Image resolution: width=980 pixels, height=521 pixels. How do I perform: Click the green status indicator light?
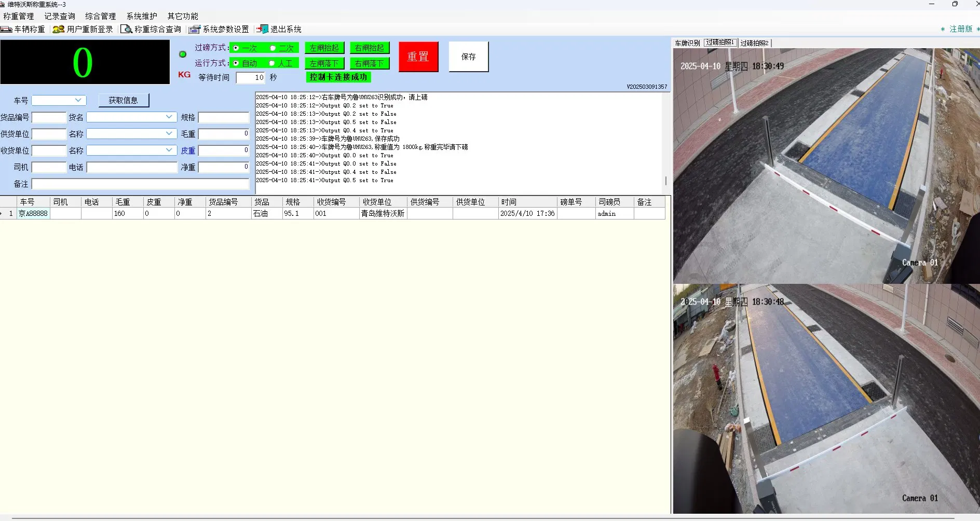pyautogui.click(x=183, y=54)
